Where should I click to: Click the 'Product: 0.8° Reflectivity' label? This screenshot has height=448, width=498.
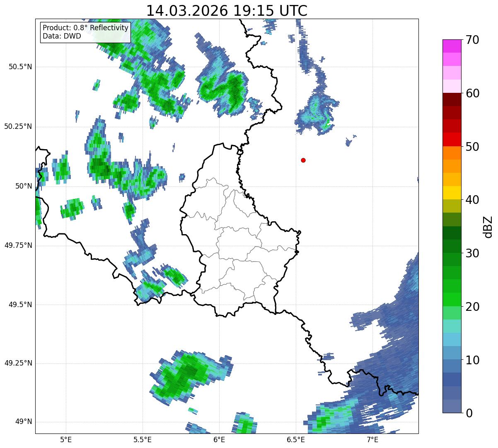[x=86, y=28]
